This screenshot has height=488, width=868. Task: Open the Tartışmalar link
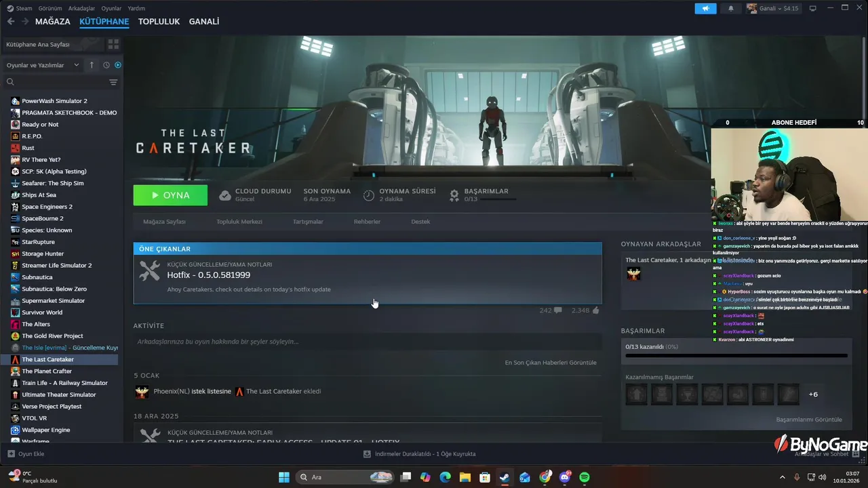(308, 222)
